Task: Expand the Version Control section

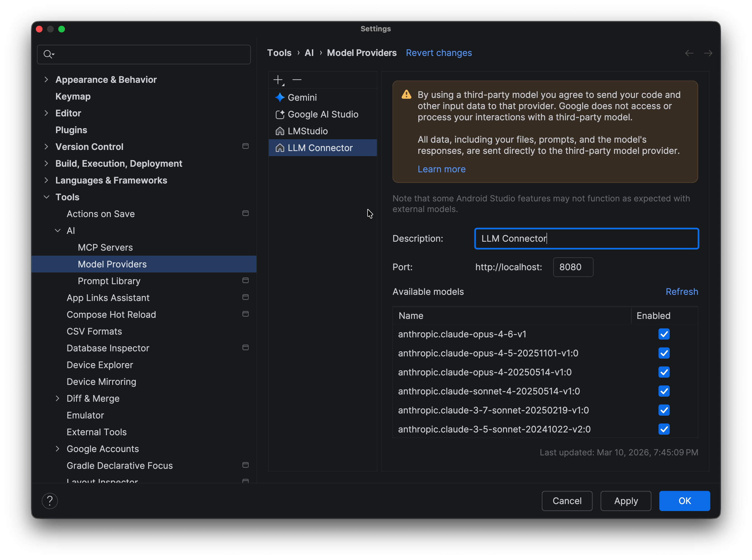Action: coord(46,147)
